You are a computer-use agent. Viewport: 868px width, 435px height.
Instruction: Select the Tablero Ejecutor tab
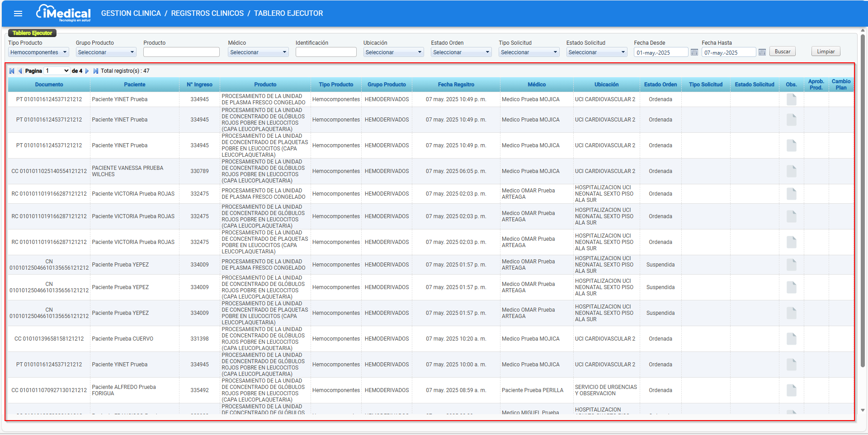click(32, 33)
